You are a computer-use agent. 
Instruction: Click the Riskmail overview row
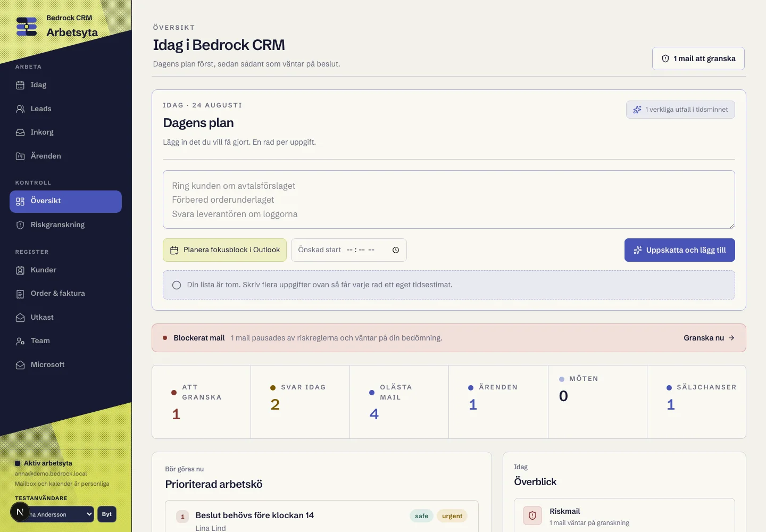pyautogui.click(x=625, y=516)
